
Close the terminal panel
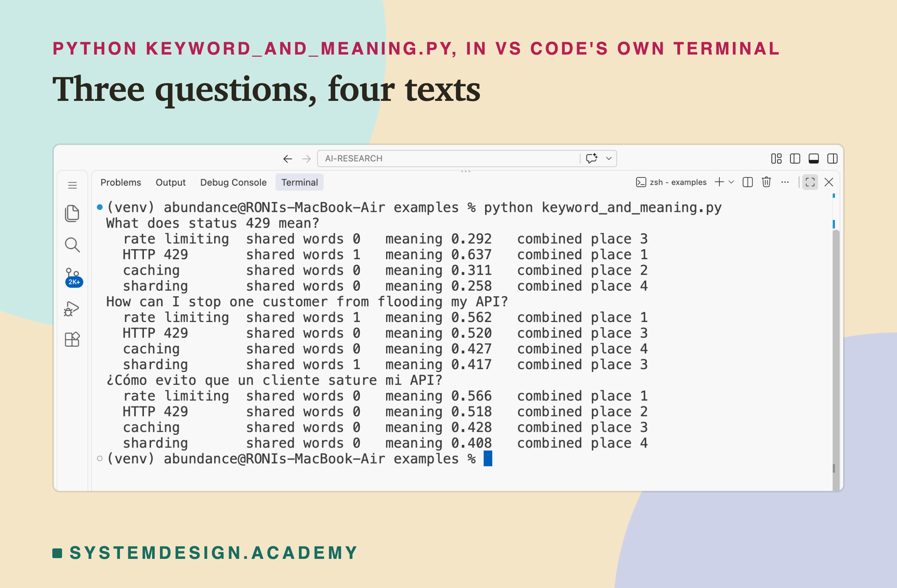point(829,182)
